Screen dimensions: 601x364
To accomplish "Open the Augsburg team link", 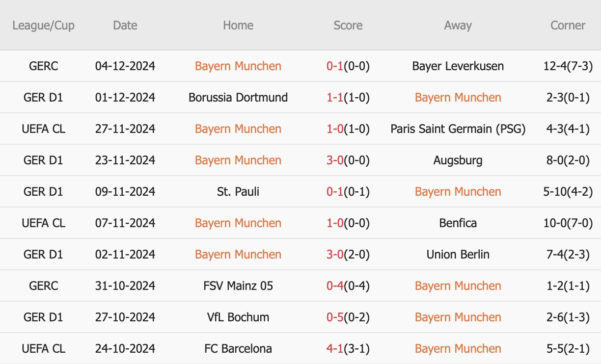I will pos(458,160).
